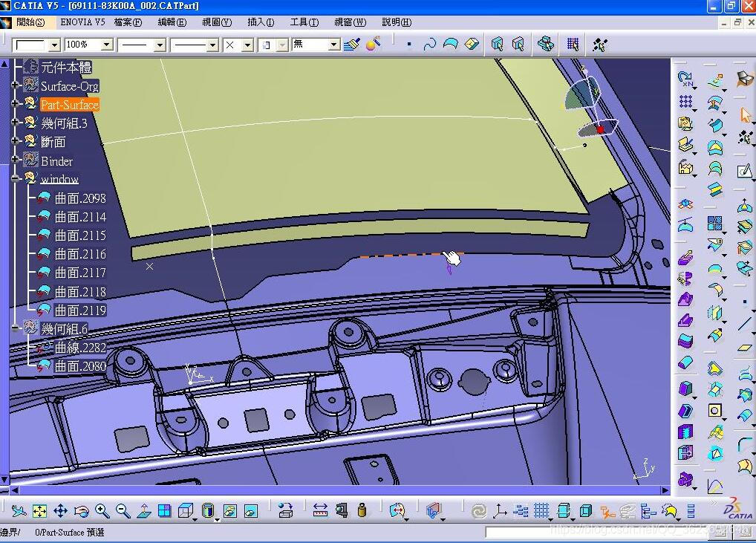
Task: Click the Hide/Show icon
Action: coord(229,510)
